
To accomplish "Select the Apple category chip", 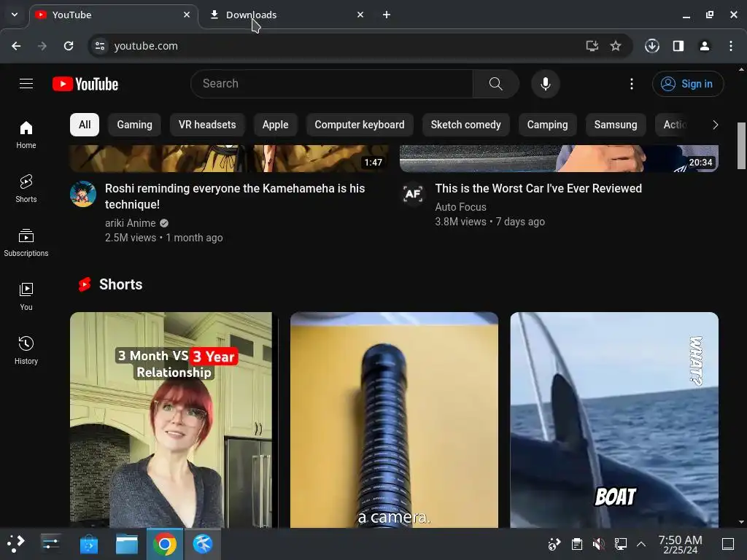I will point(275,125).
